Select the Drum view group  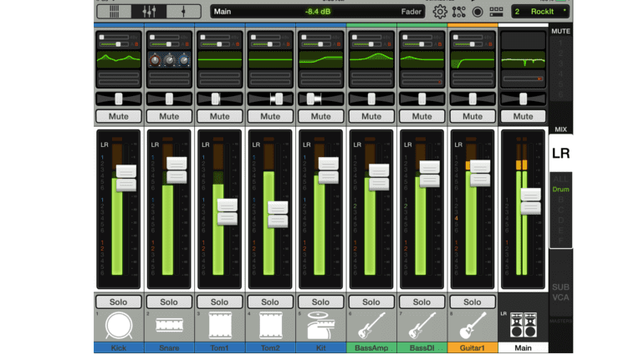[560, 190]
